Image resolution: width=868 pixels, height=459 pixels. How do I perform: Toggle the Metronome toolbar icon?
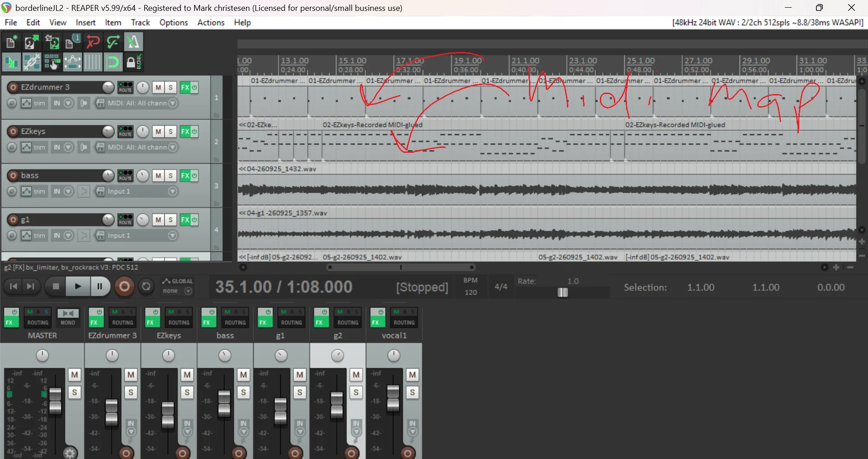pyautogui.click(x=133, y=42)
